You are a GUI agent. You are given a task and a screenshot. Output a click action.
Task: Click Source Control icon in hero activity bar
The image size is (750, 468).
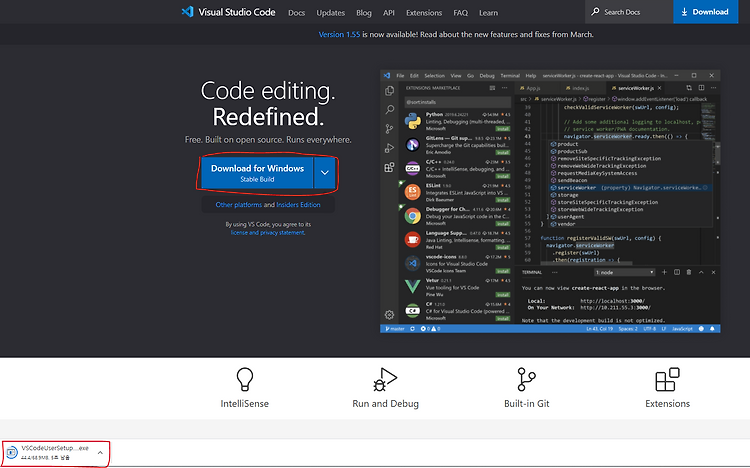pyautogui.click(x=389, y=129)
